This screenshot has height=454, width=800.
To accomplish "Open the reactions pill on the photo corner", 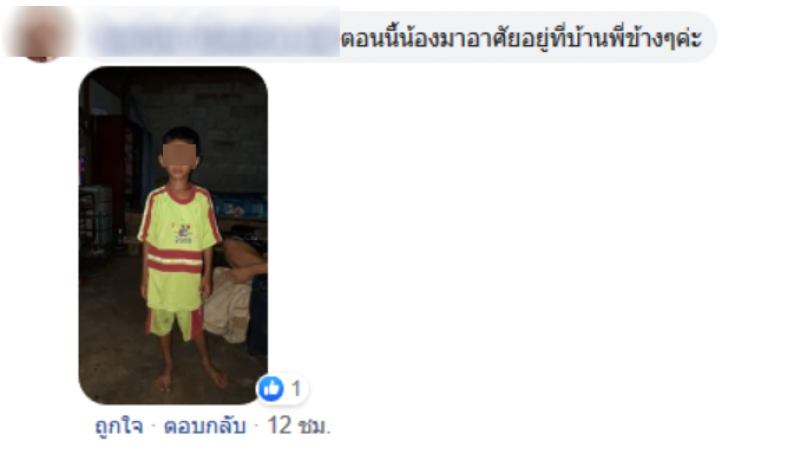I will pos(282,389).
